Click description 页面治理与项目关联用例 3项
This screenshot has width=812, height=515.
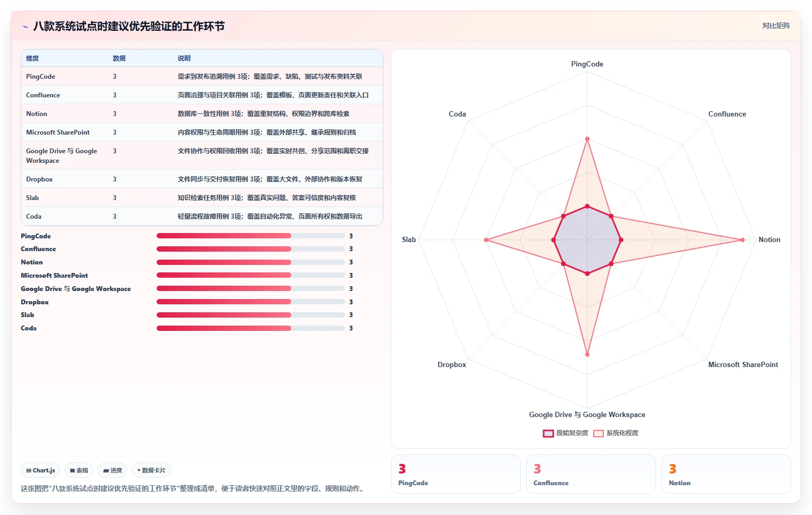click(273, 95)
